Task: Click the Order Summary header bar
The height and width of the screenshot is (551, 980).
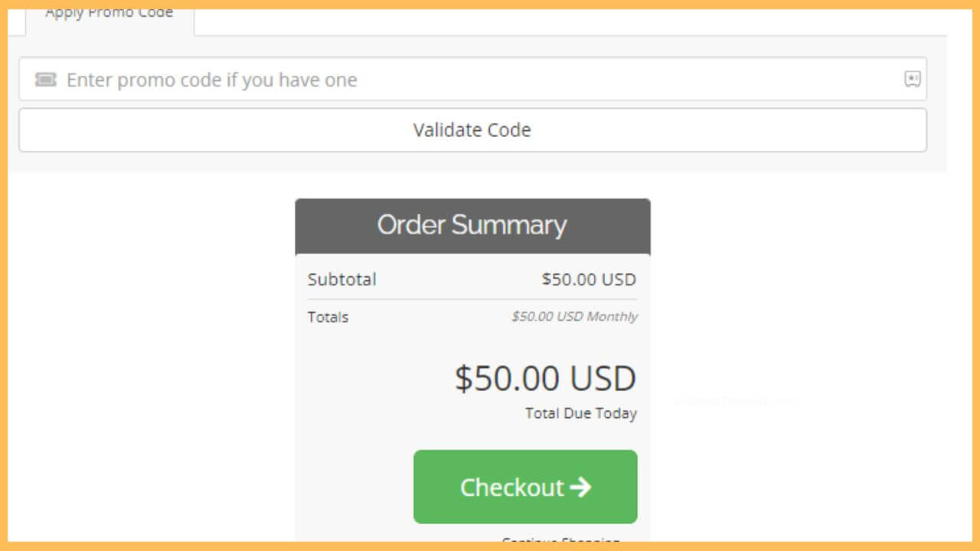Action: [x=472, y=225]
